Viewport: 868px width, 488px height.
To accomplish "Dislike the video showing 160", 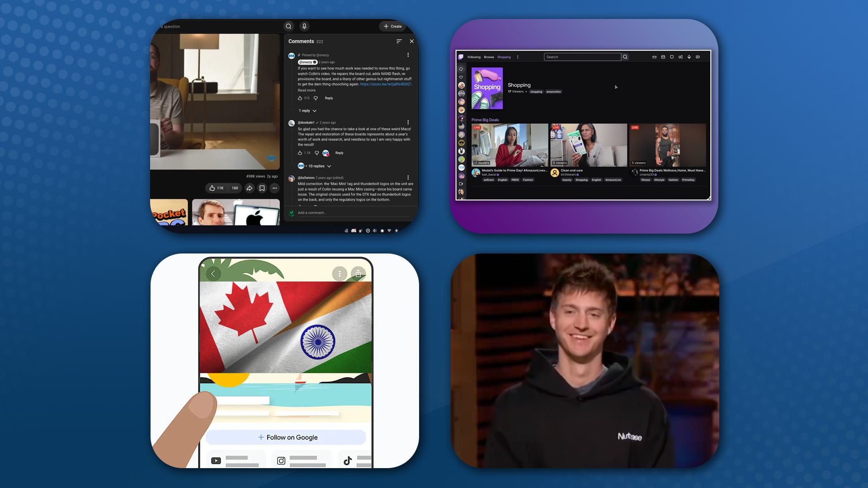I will (235, 188).
